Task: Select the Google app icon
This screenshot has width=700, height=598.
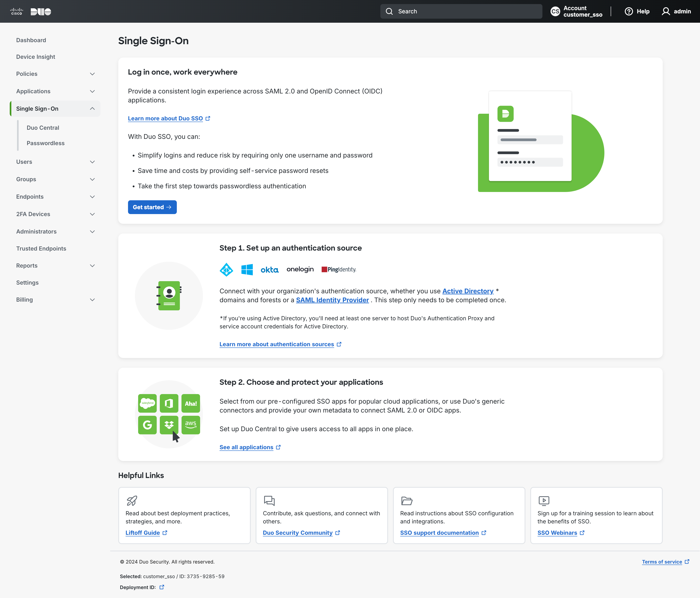Action: (x=147, y=425)
